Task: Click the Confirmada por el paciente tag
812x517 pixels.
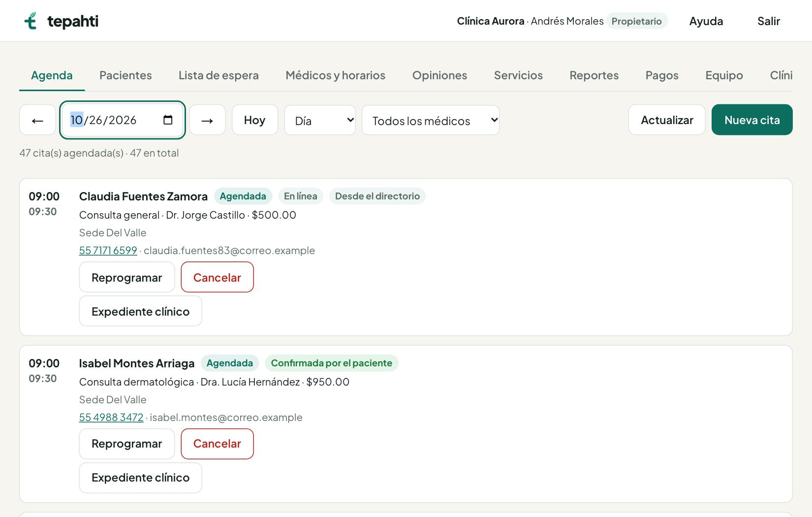Action: pos(332,363)
